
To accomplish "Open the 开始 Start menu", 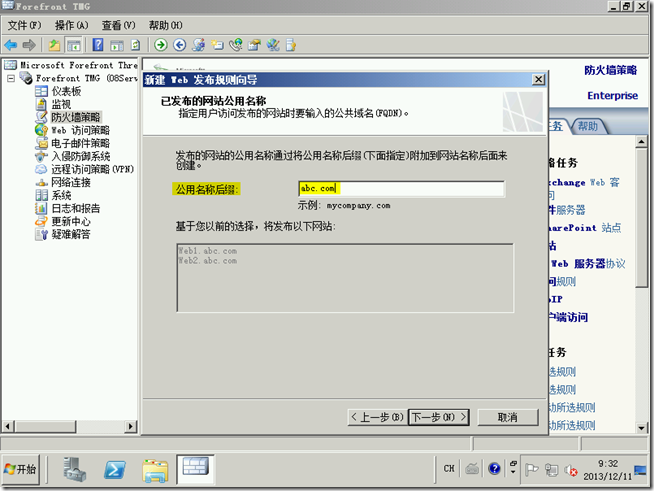I will coord(20,469).
